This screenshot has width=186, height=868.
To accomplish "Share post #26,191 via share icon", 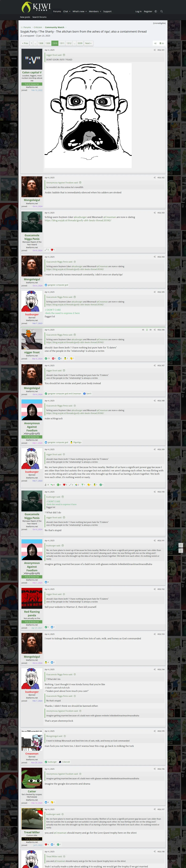I will tap(155, 540).
